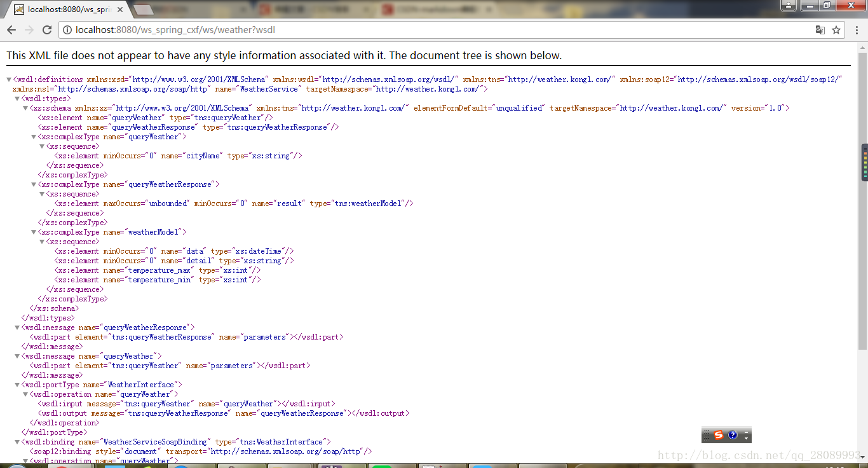Click the Sogou S input method icon

click(719, 435)
